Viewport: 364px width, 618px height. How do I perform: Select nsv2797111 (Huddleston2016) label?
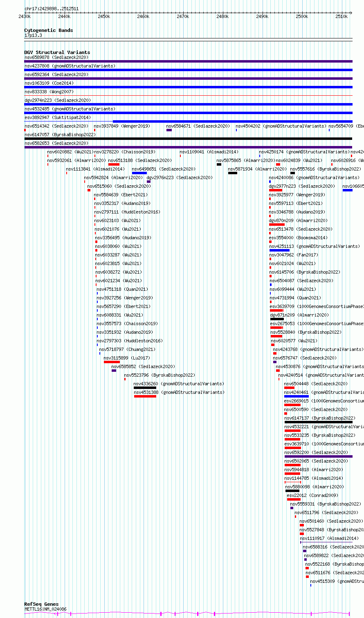click(x=128, y=212)
